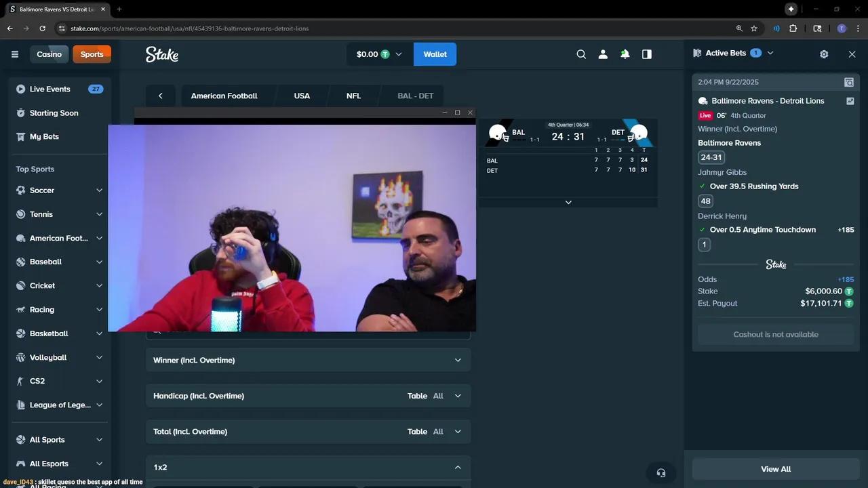868x488 pixels.
Task: Switch to the Sports tab
Action: [x=92, y=54]
